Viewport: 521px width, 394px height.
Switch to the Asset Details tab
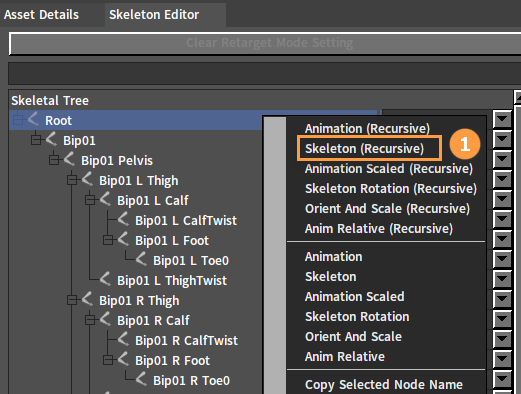(41, 15)
